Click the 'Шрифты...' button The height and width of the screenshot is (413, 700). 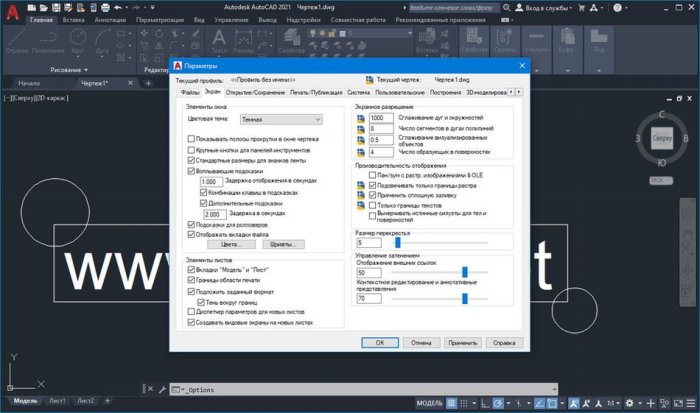tap(283, 244)
